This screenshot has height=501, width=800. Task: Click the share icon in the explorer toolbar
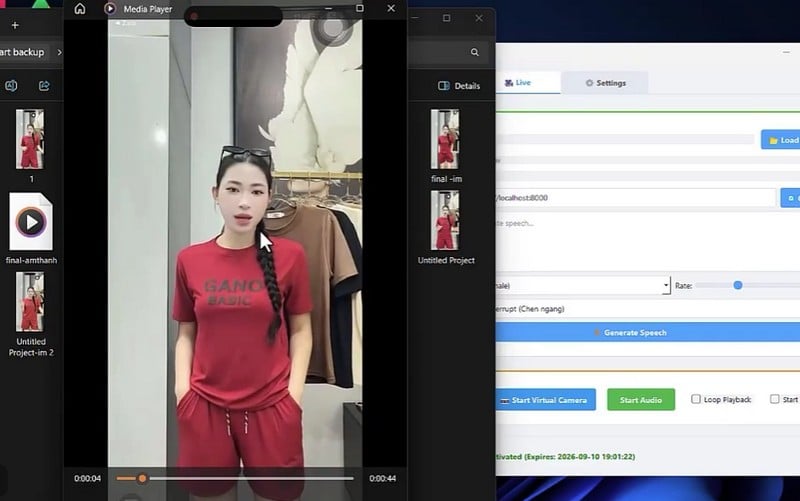click(x=44, y=86)
